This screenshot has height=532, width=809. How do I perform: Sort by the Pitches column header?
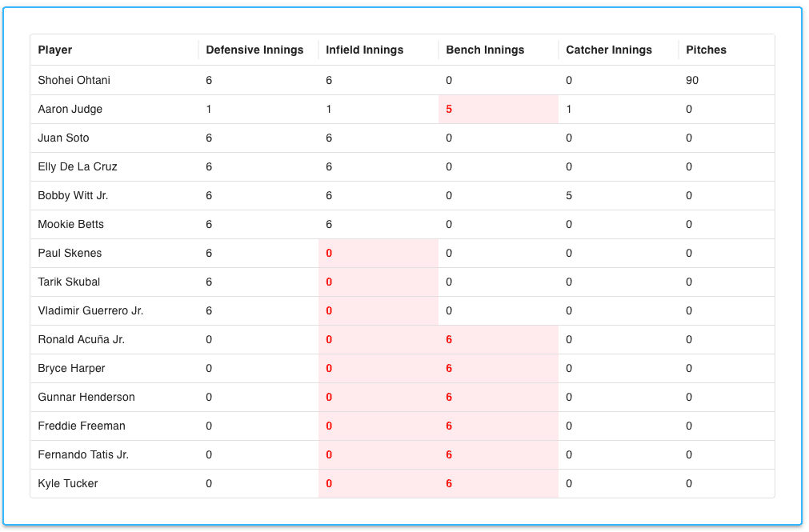tap(706, 50)
